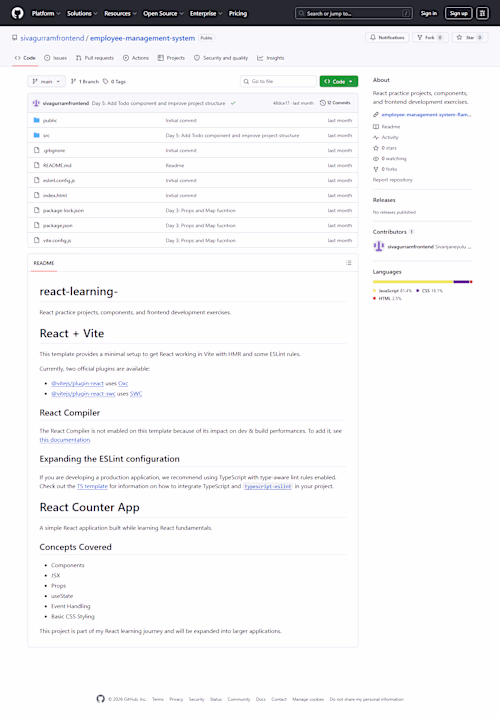This screenshot has height=718, width=500.
Task: View the 1 Branch link
Action: (x=85, y=82)
